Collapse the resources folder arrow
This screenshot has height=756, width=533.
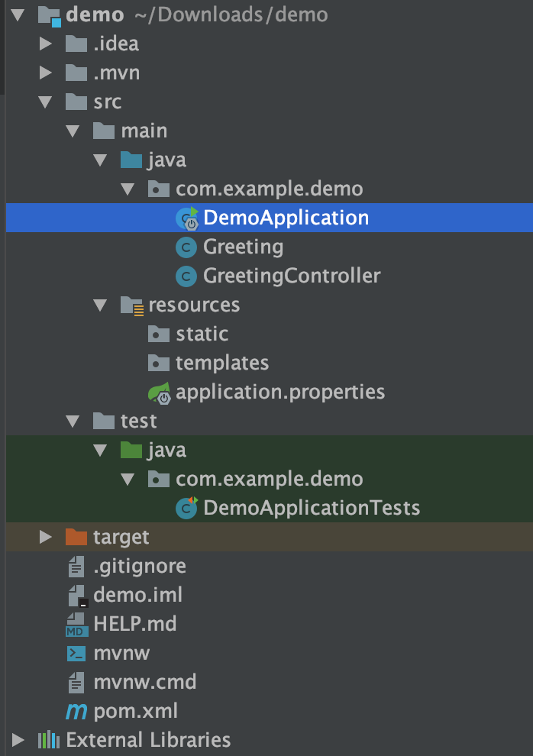point(100,305)
